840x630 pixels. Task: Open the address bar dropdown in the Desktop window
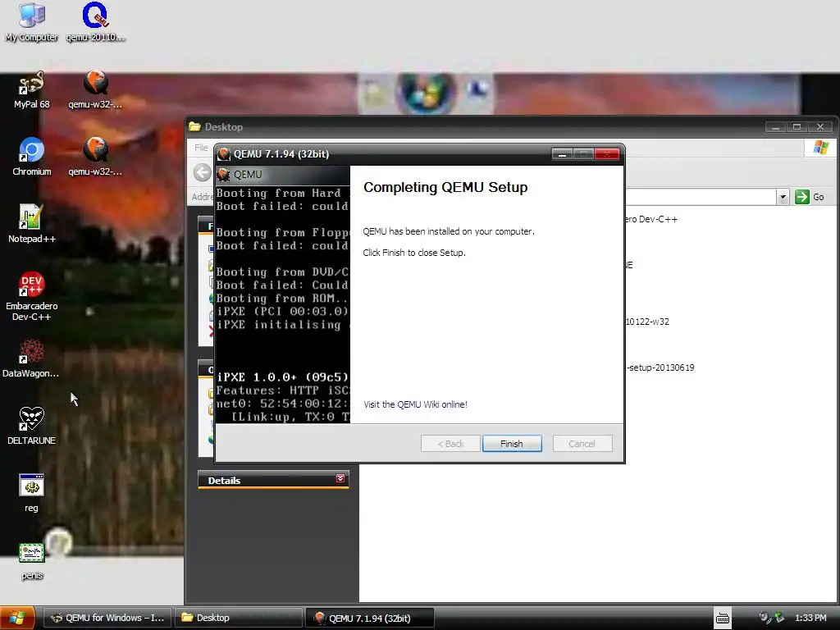783,197
